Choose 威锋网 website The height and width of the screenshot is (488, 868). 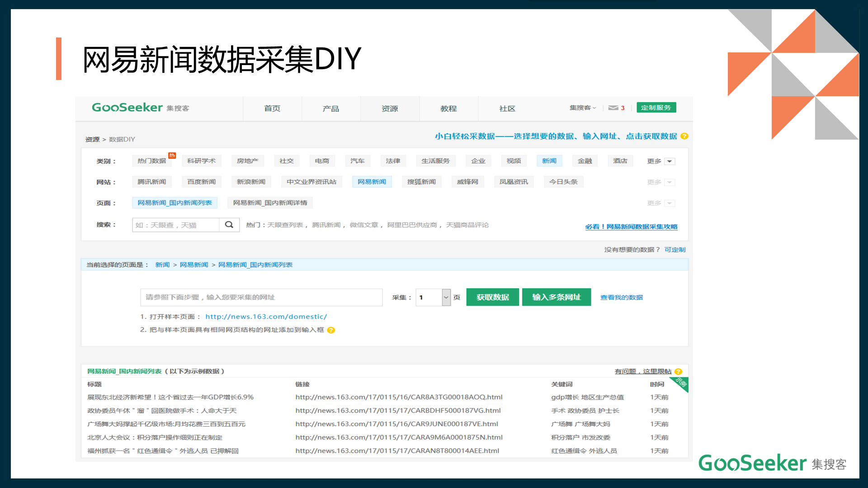coord(468,182)
